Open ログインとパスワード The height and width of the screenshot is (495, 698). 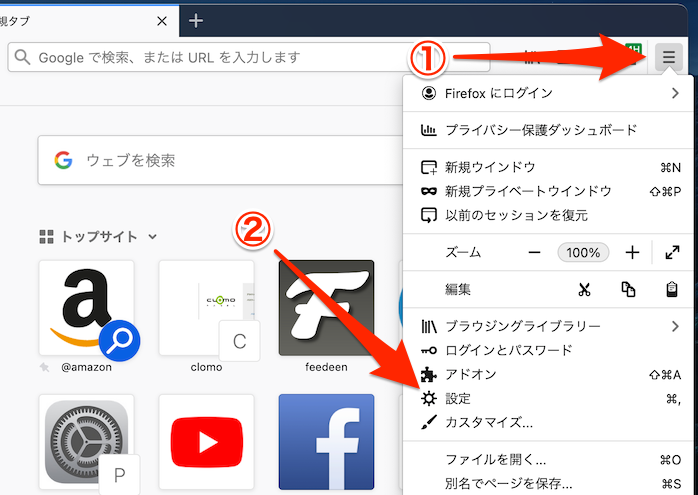548,350
